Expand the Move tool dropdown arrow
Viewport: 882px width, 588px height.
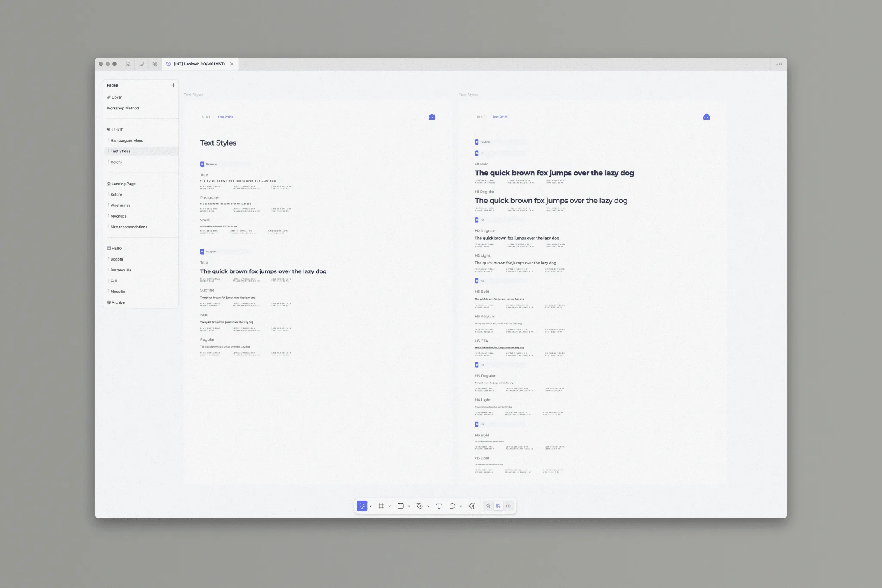370,506
